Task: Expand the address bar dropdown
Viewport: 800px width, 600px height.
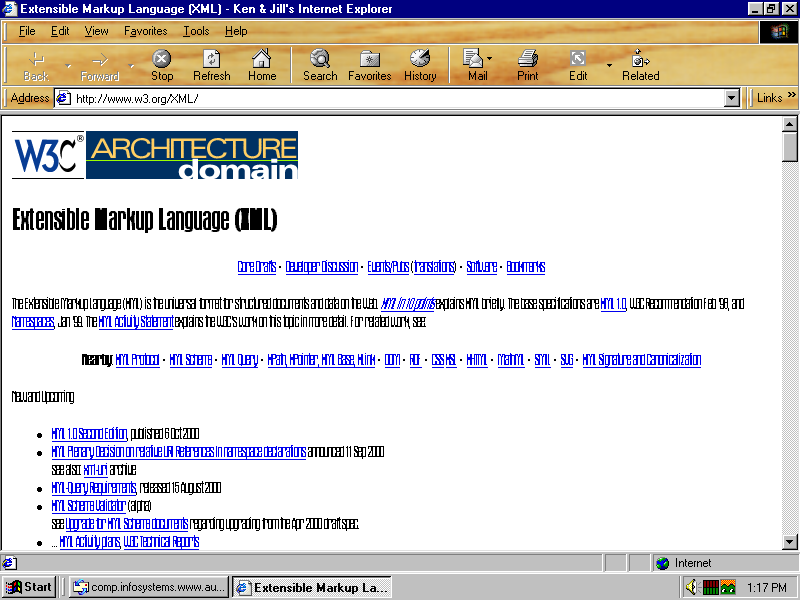Action: pyautogui.click(x=732, y=98)
